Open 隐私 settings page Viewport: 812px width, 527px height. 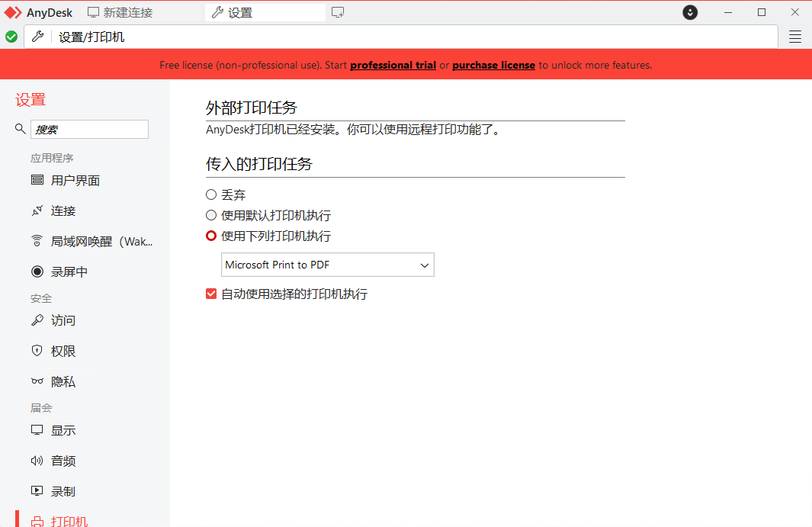(63, 382)
